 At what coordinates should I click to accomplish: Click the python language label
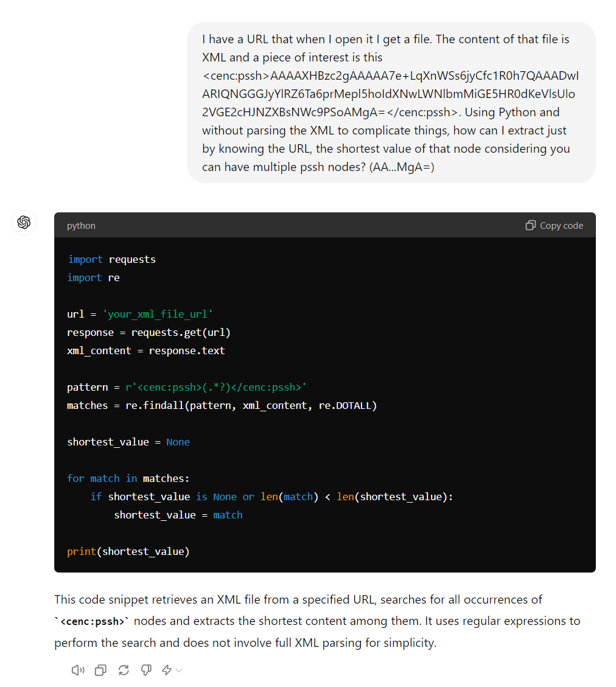click(81, 225)
